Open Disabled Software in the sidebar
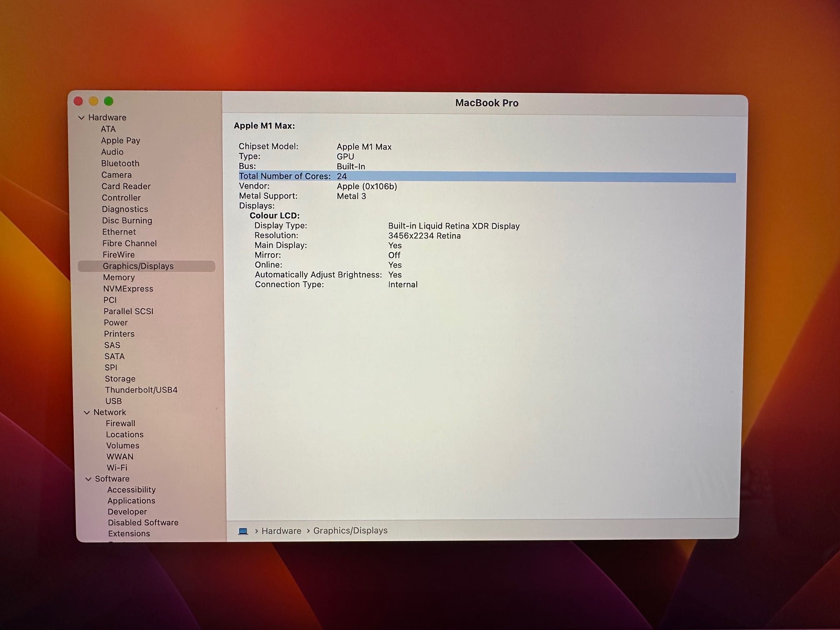The height and width of the screenshot is (630, 840). tap(143, 523)
